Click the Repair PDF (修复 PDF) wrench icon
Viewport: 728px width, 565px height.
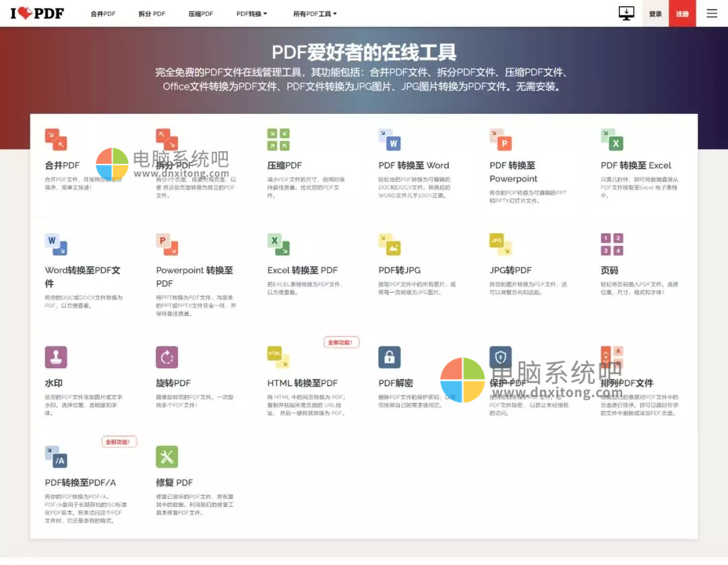coord(167,456)
